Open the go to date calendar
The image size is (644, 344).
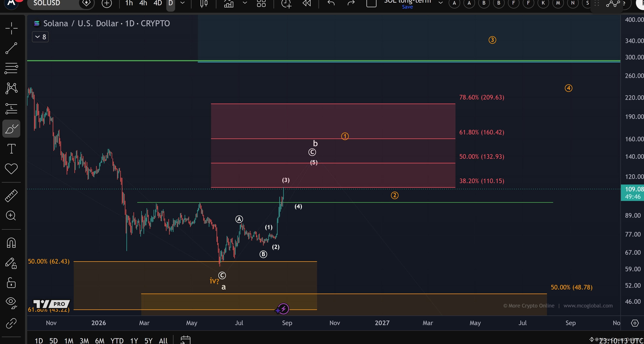tap(186, 340)
